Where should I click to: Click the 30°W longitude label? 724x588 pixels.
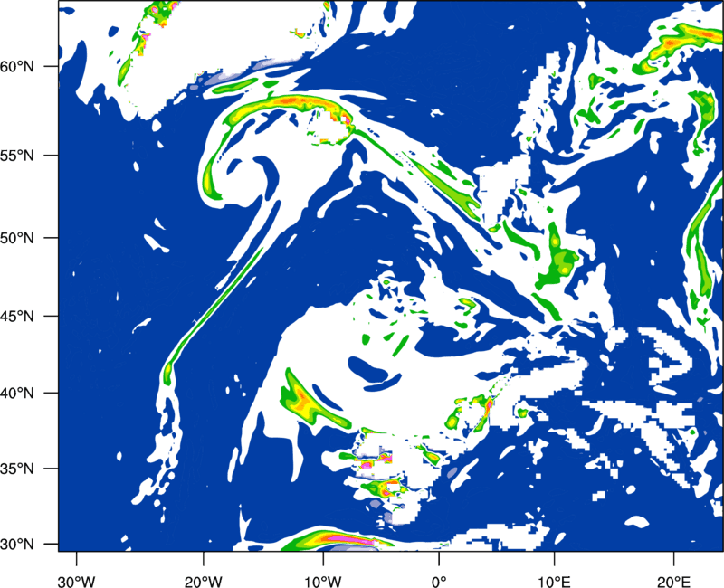point(76,581)
